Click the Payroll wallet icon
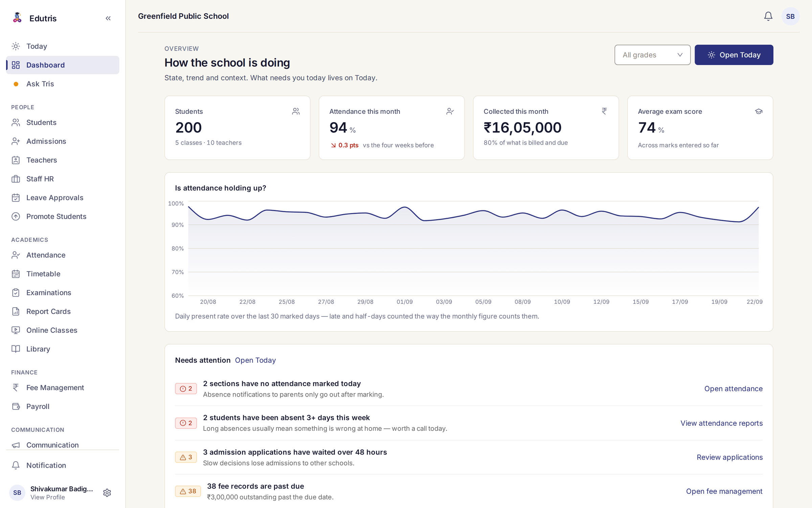Image resolution: width=812 pixels, height=508 pixels. pos(16,406)
